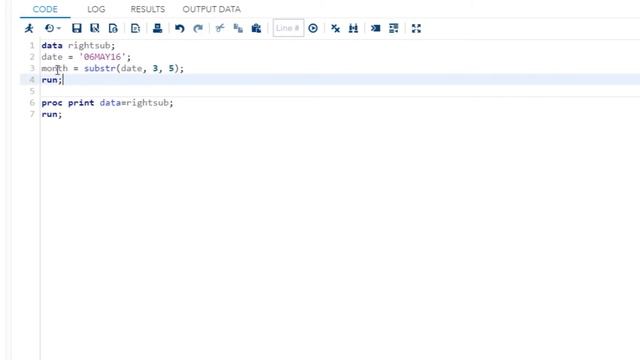
Task: Click 'data=rightsub;' on line 6
Action: coord(137,102)
